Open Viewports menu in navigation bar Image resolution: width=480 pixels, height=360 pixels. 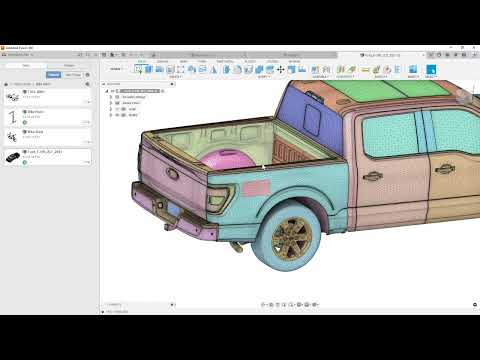(x=315, y=304)
